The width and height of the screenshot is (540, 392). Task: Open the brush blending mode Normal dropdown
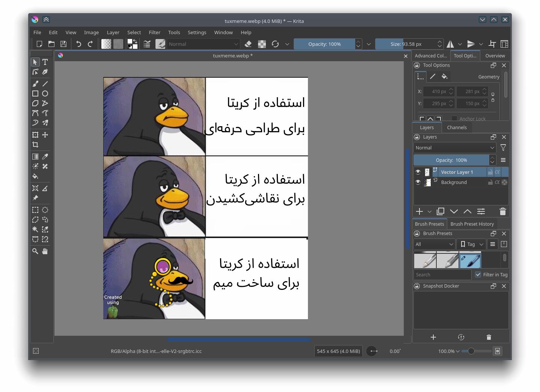point(203,44)
